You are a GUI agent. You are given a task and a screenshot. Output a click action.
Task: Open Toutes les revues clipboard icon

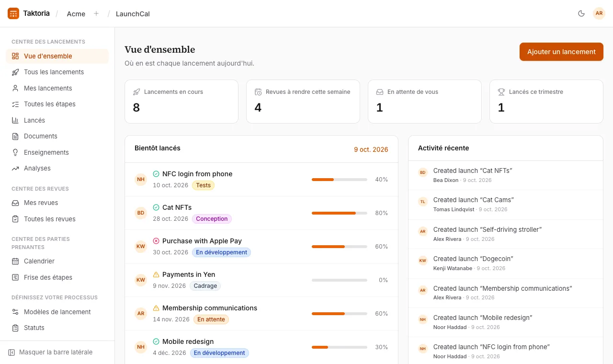click(15, 219)
